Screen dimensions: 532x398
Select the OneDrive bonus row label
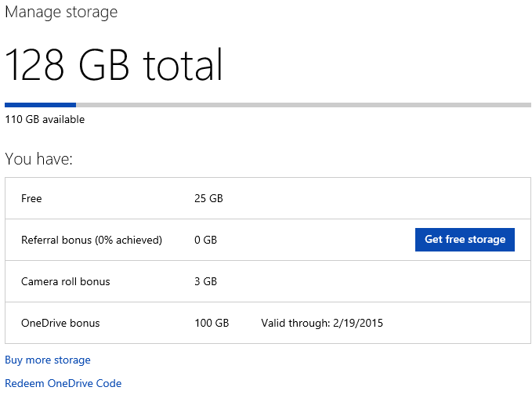60,323
